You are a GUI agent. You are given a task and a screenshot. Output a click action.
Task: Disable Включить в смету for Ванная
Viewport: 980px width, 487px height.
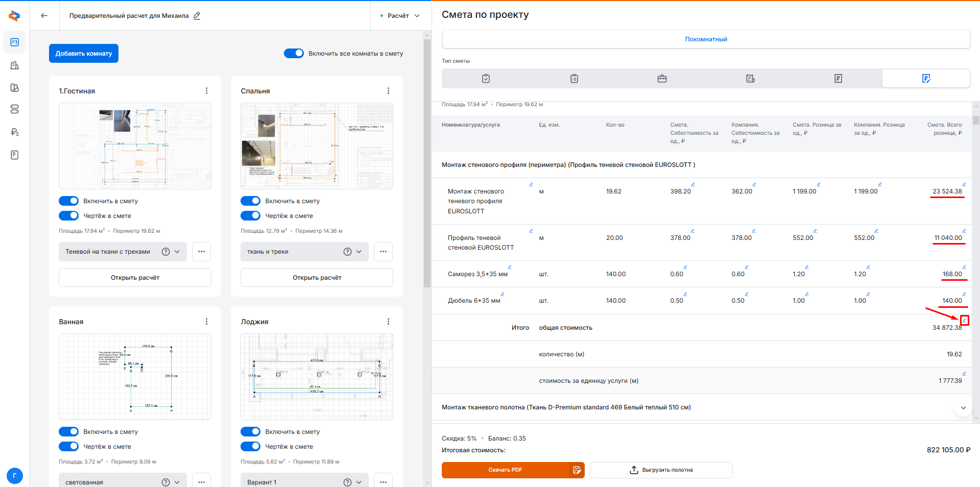(69, 432)
